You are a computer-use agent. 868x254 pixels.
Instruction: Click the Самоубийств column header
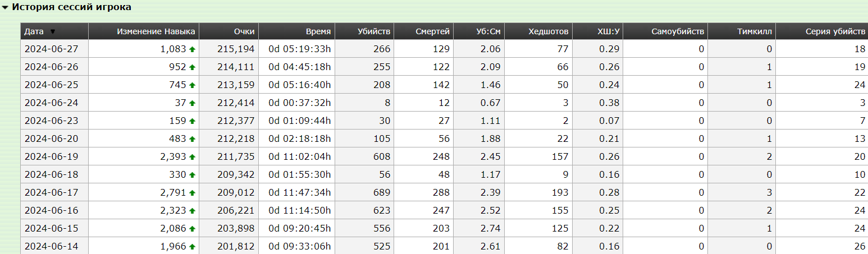pos(678,31)
